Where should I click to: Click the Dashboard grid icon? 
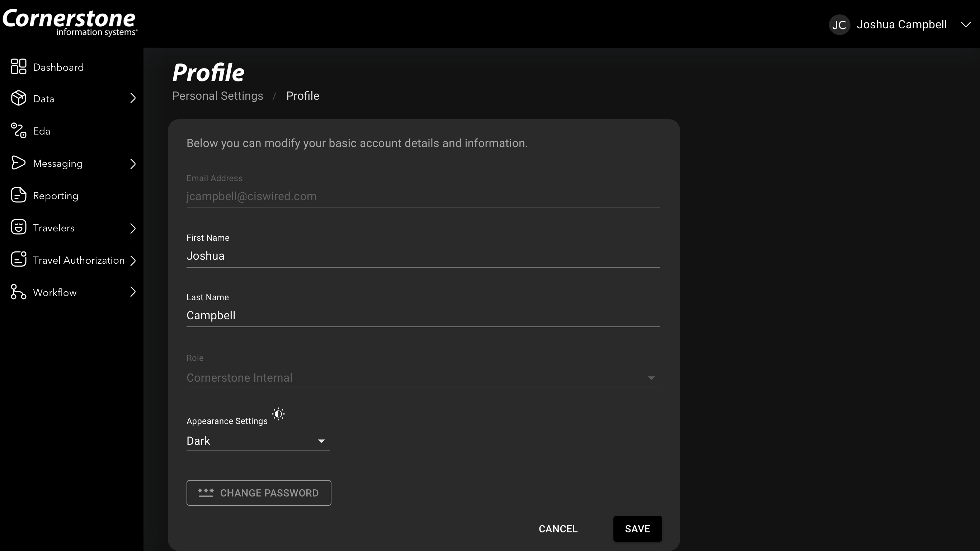(x=18, y=67)
